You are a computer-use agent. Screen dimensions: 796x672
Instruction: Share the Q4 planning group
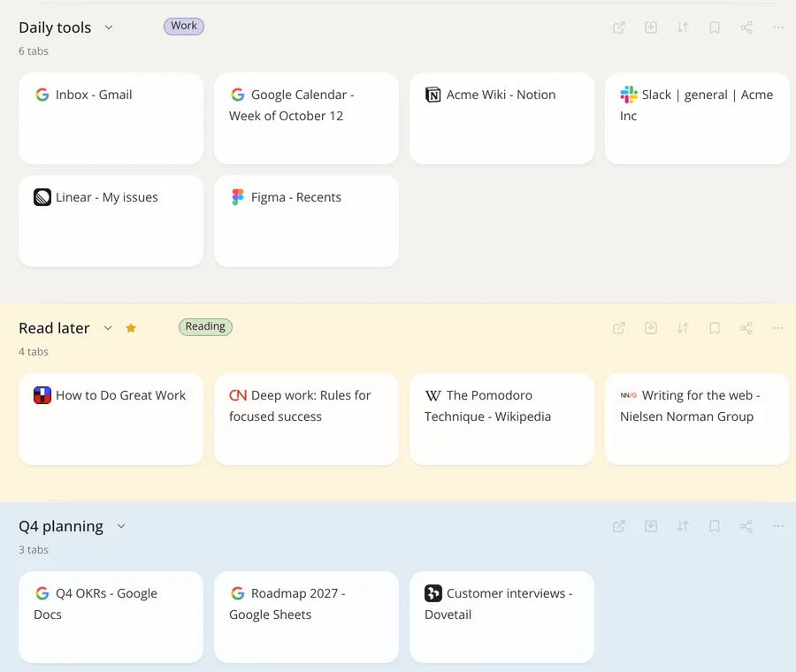(x=746, y=526)
